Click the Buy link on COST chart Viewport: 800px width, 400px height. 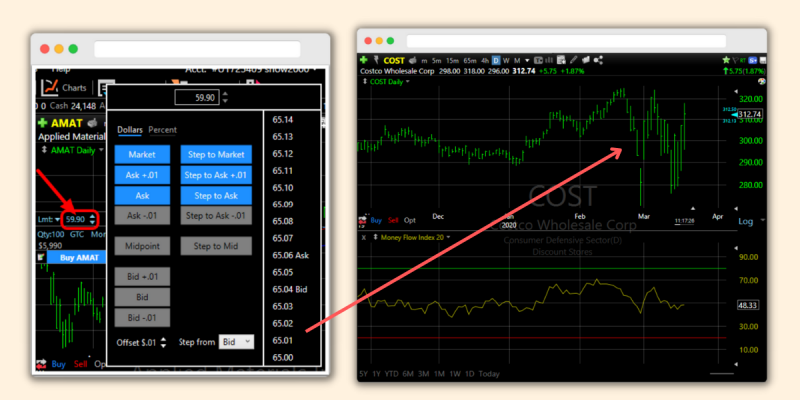point(376,220)
